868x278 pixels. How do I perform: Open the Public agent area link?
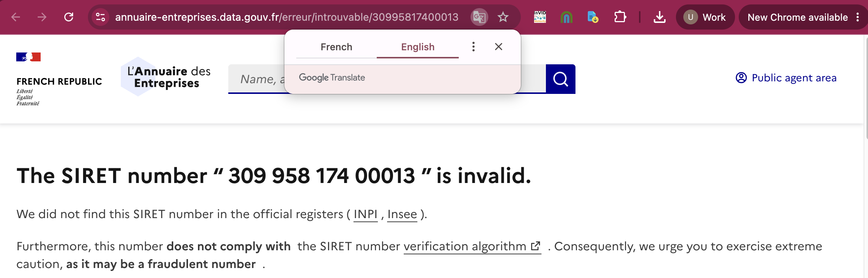(x=786, y=78)
